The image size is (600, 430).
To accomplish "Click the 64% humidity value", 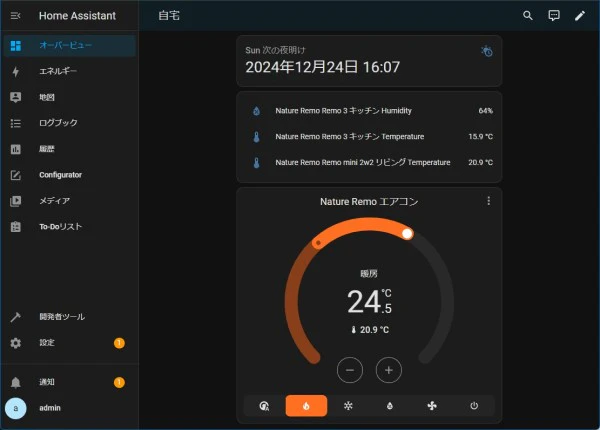I will point(485,111).
